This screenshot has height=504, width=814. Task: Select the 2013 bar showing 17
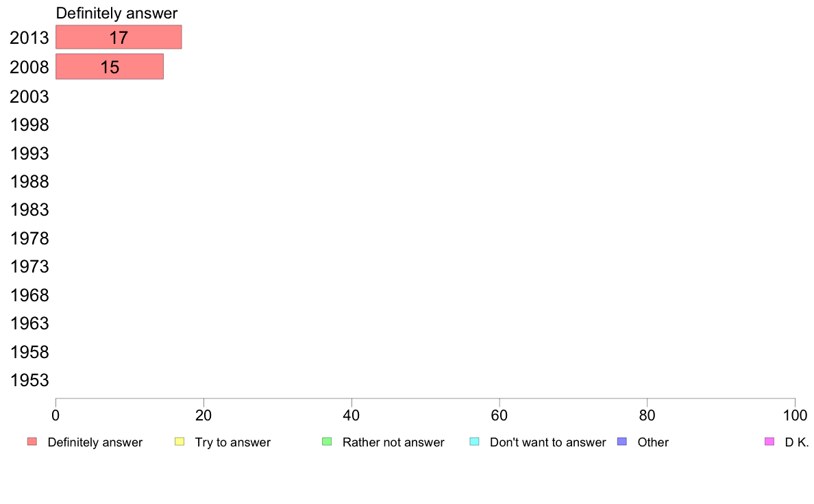[119, 38]
